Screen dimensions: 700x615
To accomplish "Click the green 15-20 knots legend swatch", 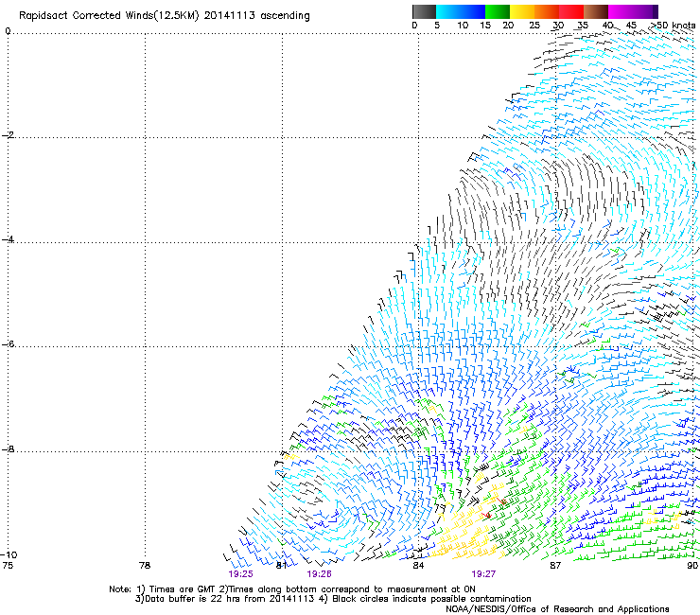I will 498,11.
